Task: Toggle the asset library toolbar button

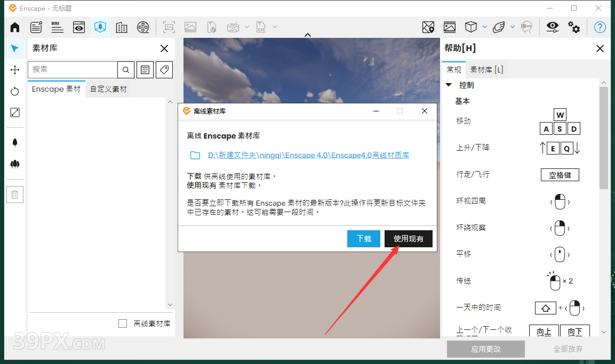Action: click(100, 27)
